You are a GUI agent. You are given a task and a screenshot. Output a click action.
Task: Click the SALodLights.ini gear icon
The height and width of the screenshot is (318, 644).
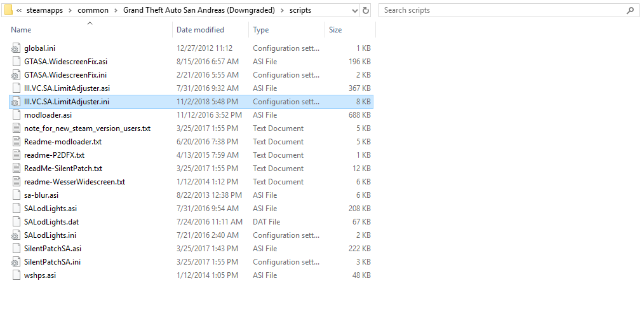(x=16, y=235)
